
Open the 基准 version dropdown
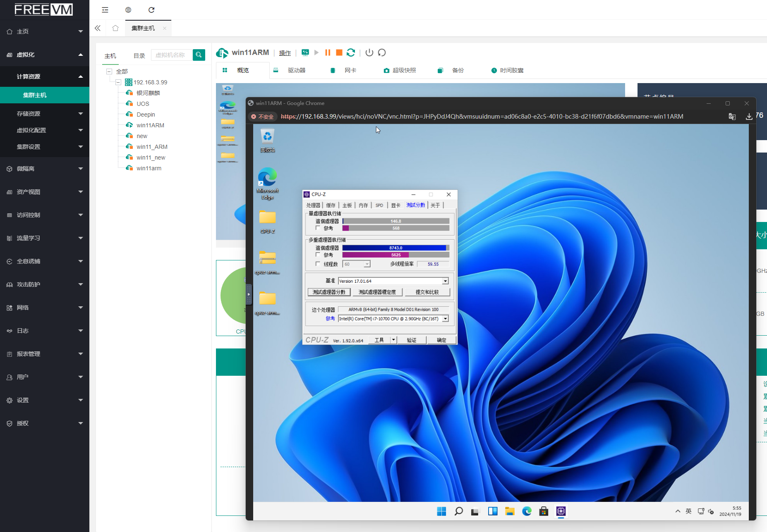[445, 281]
